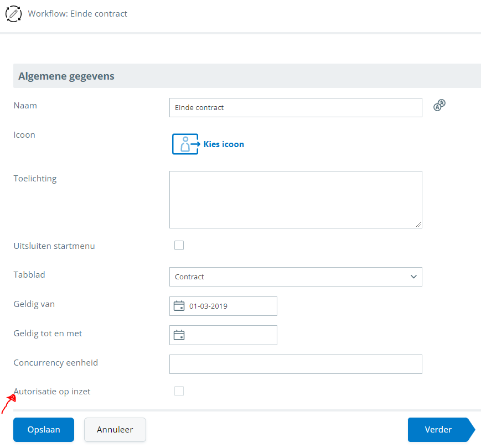
Task: Click inside the Toelichting text area
Action: (x=296, y=199)
